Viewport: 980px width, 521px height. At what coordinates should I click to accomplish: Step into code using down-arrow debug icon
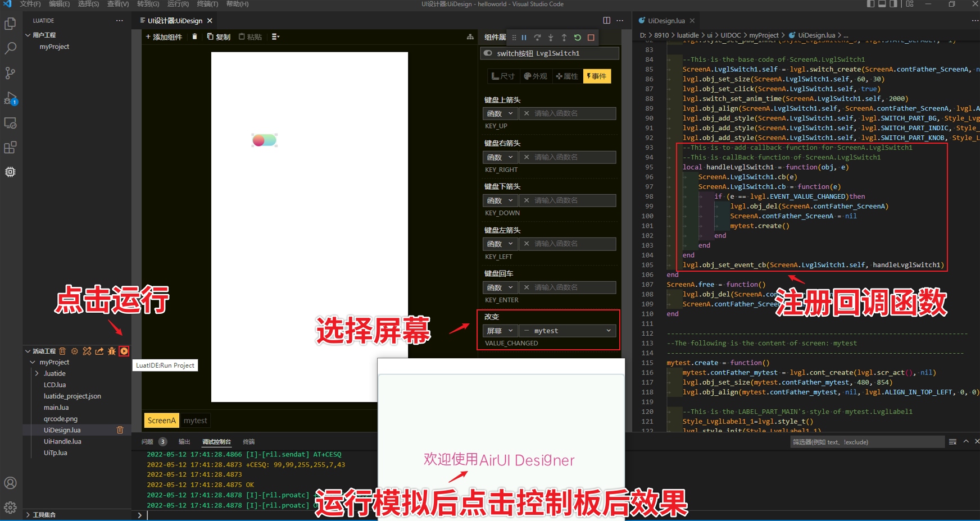pos(551,38)
